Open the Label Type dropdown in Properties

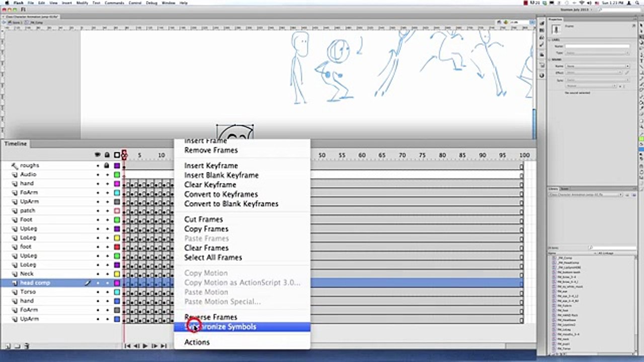coord(597,53)
